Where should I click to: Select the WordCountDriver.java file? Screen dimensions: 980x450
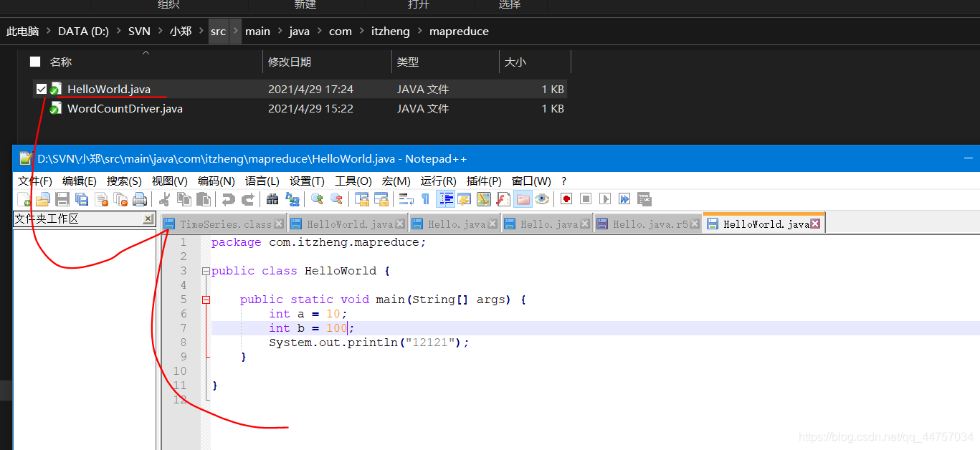(125, 109)
